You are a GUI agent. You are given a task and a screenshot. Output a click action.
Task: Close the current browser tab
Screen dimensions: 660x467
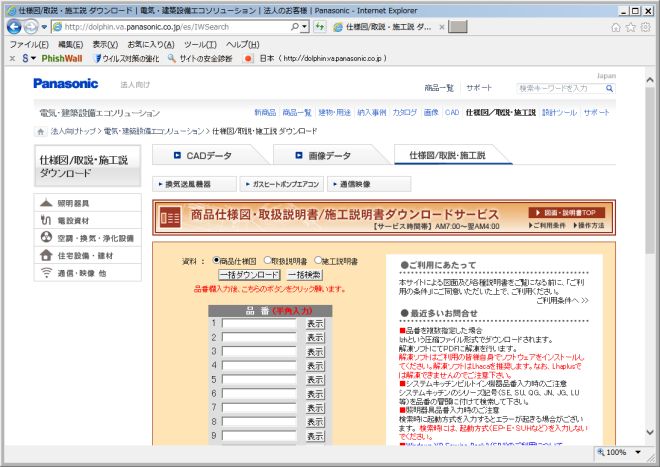click(442, 27)
